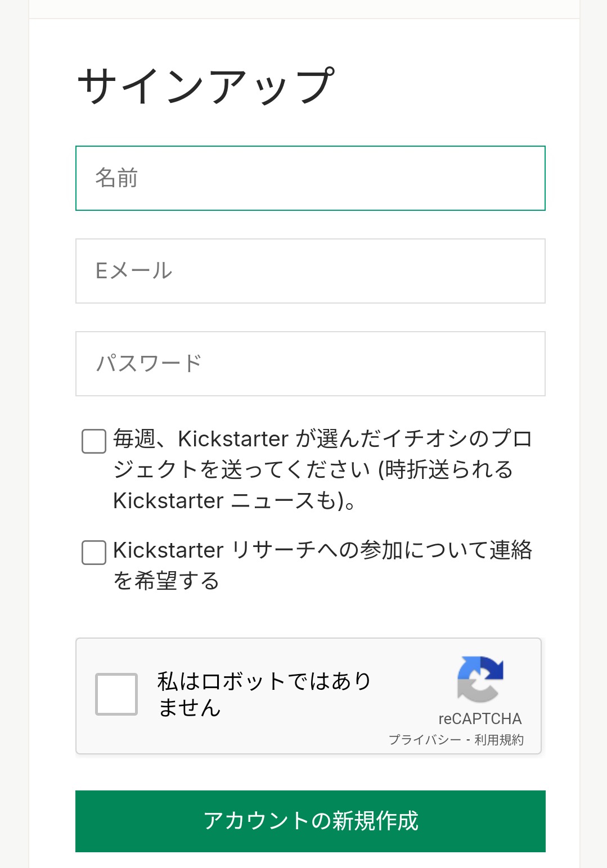Screen dimensions: 607x868
Task: Enable the weekly Kickstarter newsletter checkbox
Action: (x=94, y=441)
